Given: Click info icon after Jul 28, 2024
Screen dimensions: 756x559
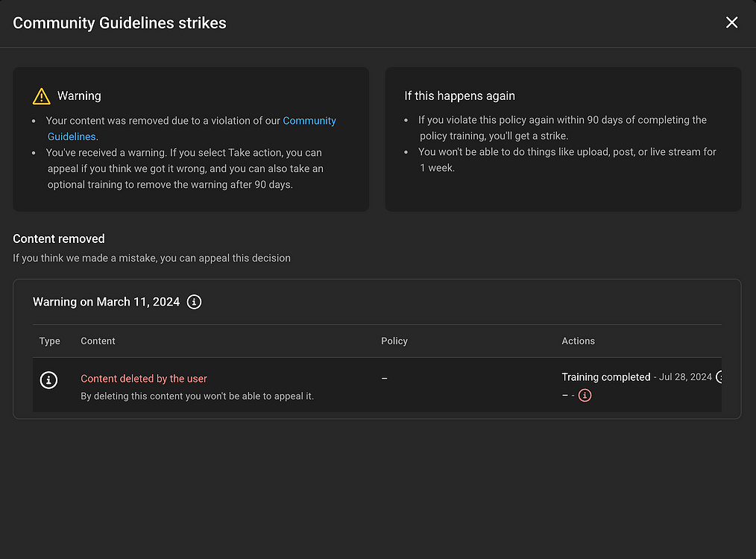Looking at the screenshot, I should pyautogui.click(x=719, y=377).
